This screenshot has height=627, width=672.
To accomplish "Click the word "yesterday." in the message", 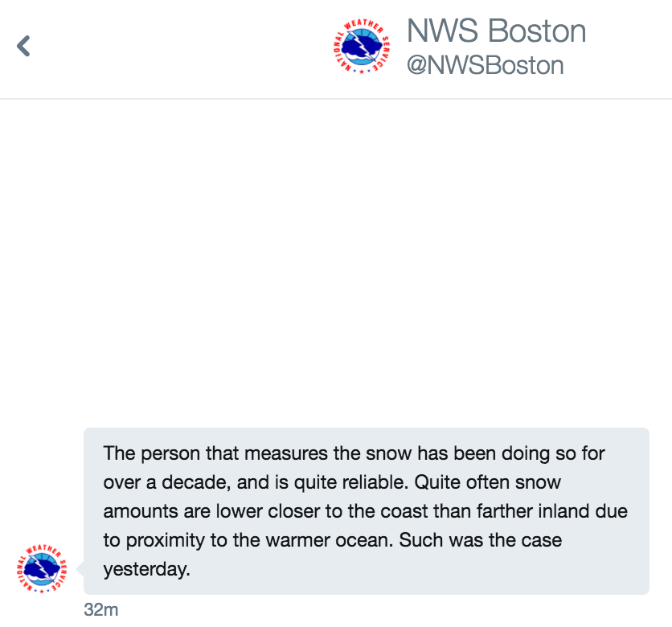I will (x=146, y=569).
